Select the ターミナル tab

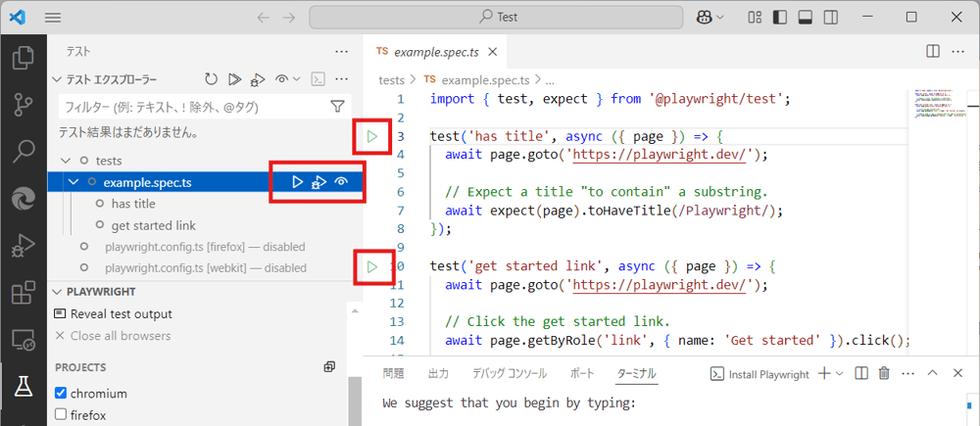[x=636, y=373]
